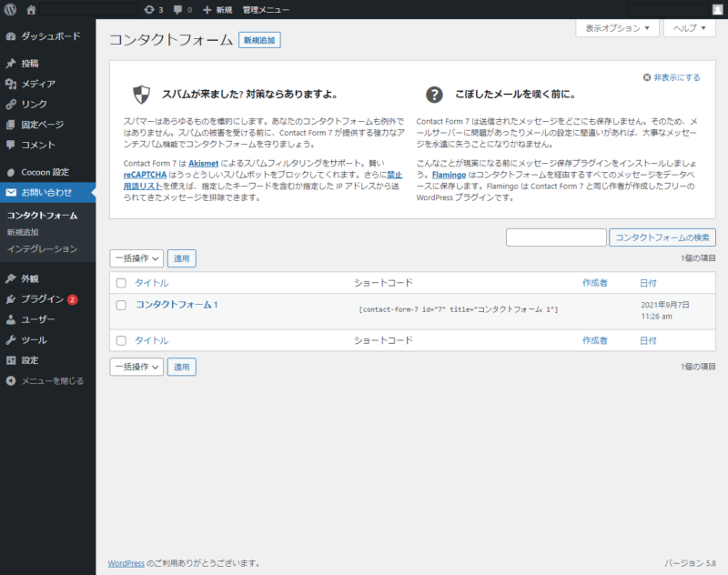
Task: Open WordPress footer link
Action: [126, 563]
